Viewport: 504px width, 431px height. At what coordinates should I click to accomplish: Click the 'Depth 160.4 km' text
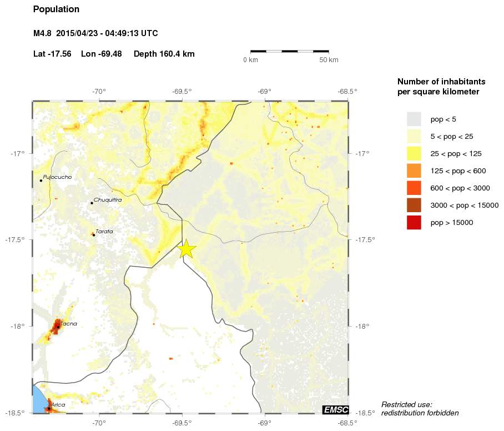tap(164, 54)
